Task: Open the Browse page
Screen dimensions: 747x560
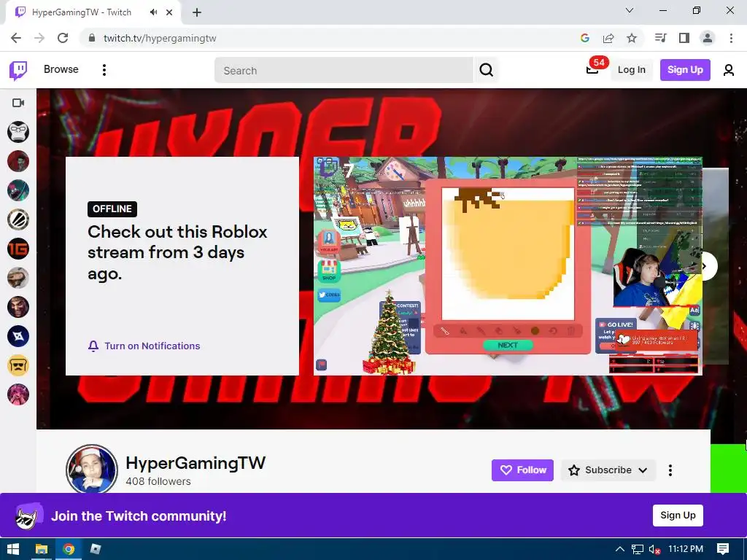Action: tap(61, 69)
